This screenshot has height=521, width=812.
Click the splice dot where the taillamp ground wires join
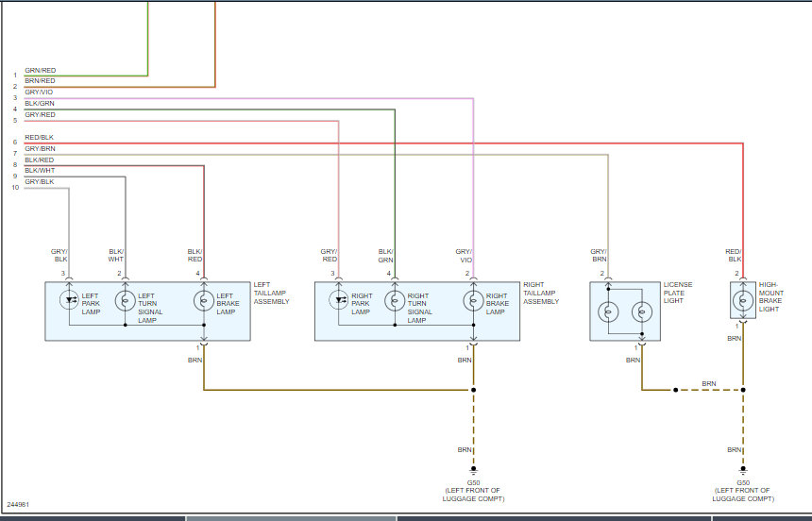click(x=473, y=390)
